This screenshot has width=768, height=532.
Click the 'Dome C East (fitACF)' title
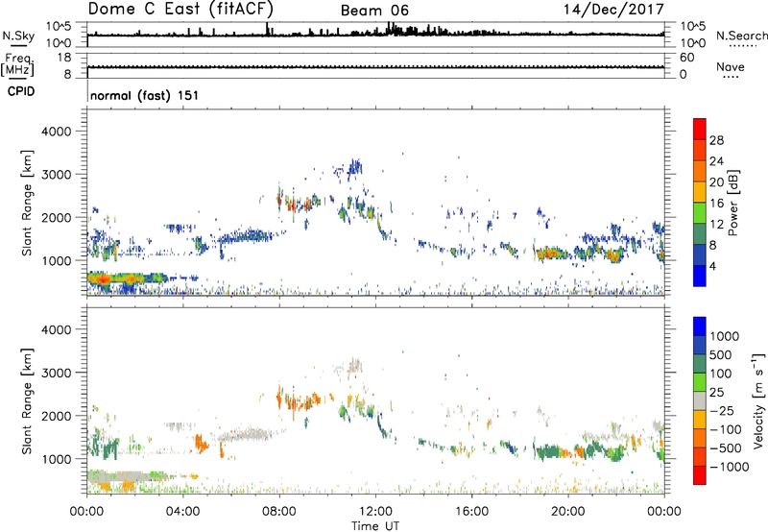click(x=180, y=9)
